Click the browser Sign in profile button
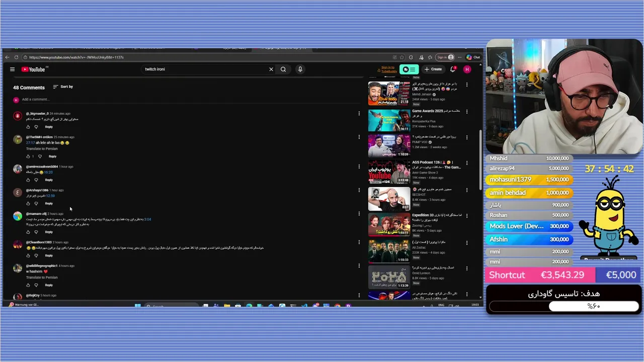This screenshot has height=362, width=644. pyautogui.click(x=445, y=57)
